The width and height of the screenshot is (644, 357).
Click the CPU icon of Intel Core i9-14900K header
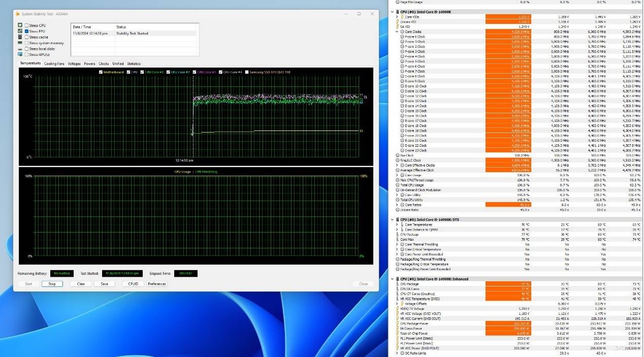pyautogui.click(x=397, y=12)
